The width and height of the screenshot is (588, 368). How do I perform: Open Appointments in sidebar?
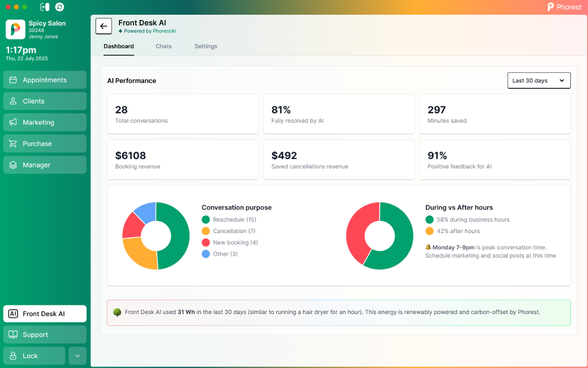(x=45, y=80)
